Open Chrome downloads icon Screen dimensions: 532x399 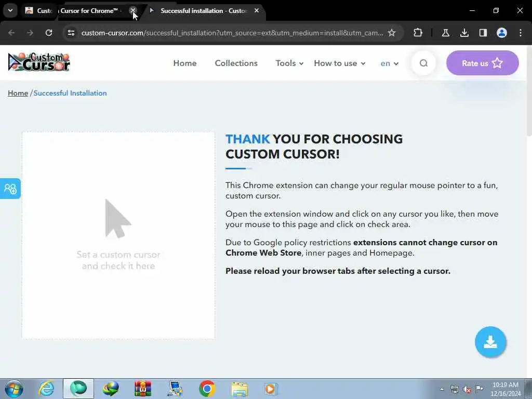click(464, 33)
